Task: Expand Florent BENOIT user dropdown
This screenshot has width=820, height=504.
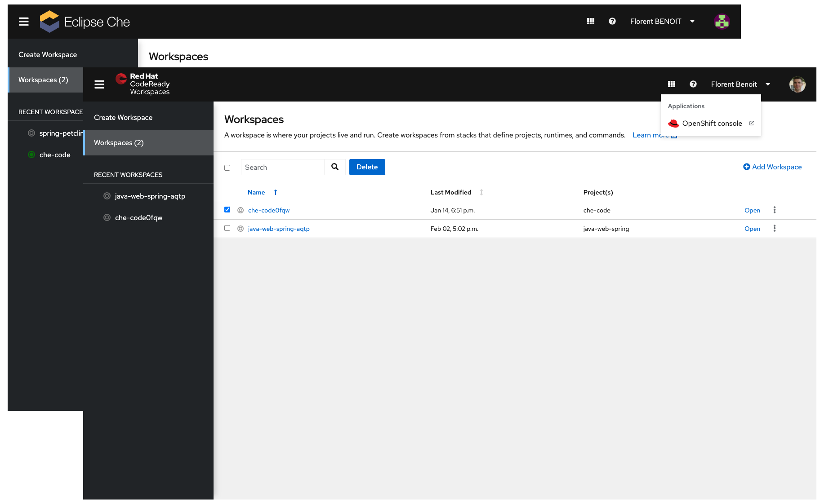Action: 663,21
